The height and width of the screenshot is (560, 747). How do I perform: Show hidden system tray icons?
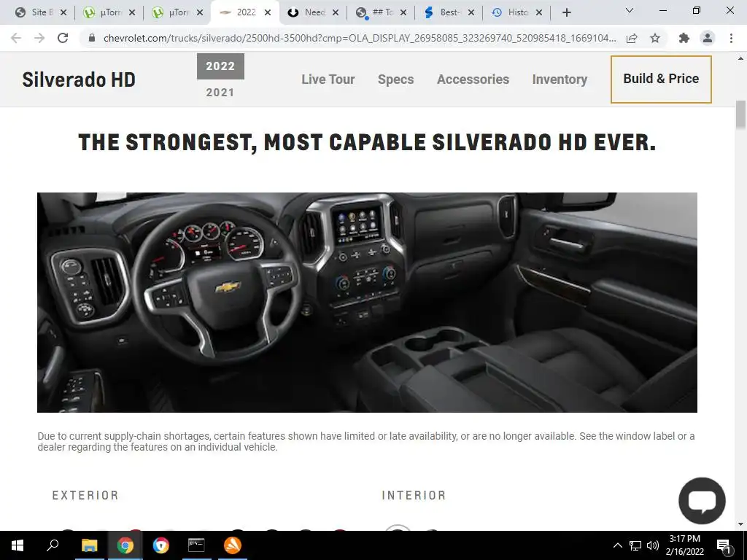pyautogui.click(x=617, y=545)
